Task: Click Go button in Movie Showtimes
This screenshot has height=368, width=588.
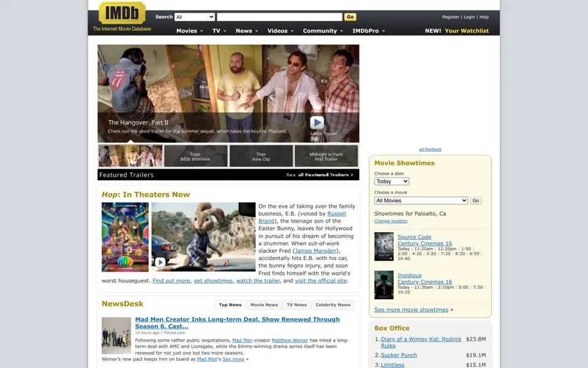Action: (x=475, y=201)
